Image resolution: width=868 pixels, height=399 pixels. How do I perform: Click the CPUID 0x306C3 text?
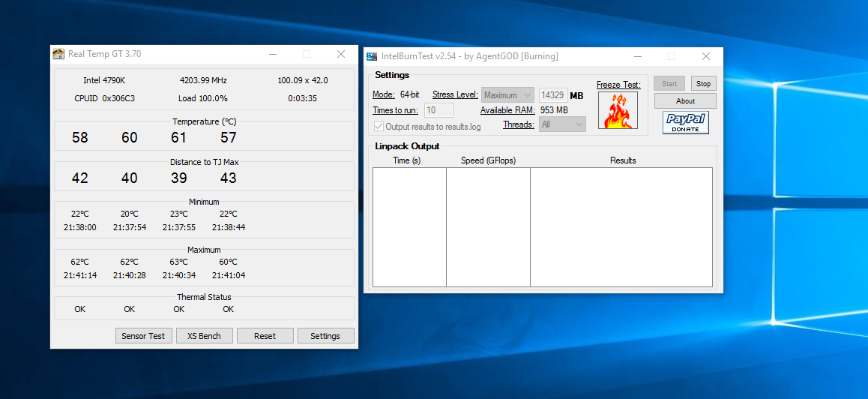(x=105, y=99)
